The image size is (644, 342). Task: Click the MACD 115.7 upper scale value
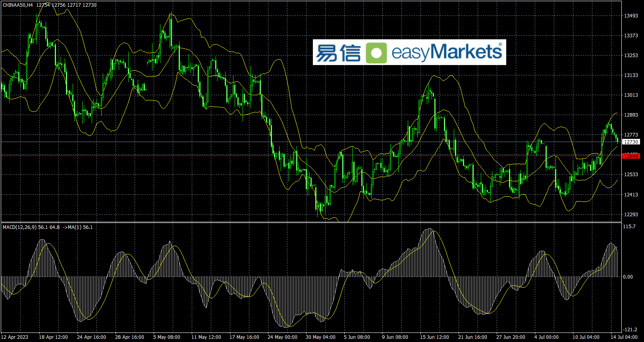pyautogui.click(x=629, y=227)
